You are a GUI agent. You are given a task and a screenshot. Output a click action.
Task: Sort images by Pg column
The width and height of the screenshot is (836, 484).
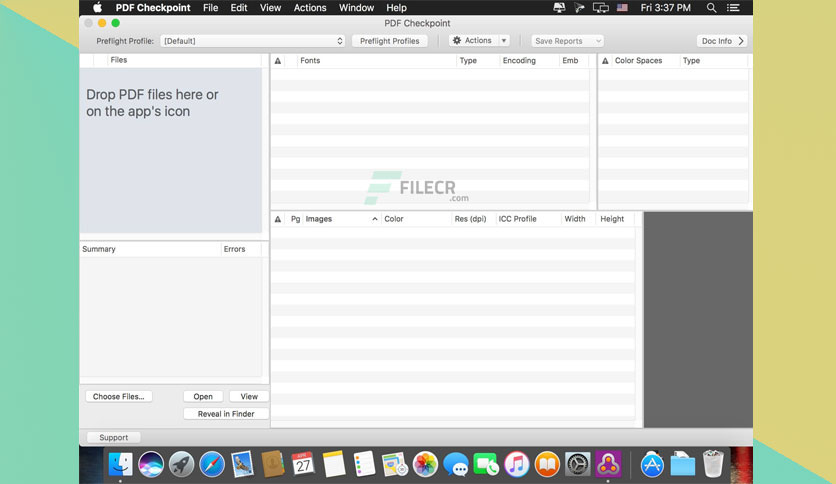coord(295,219)
